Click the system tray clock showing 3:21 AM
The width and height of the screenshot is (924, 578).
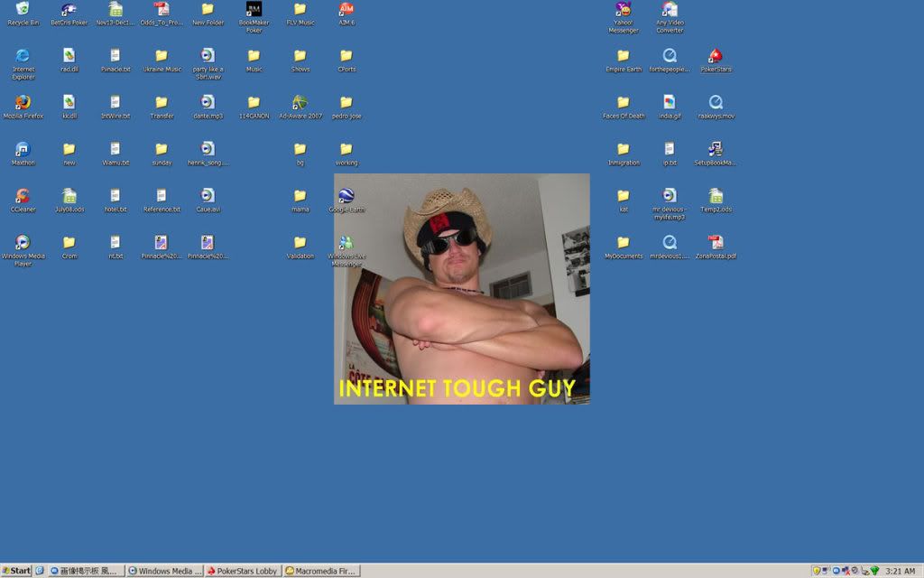click(x=901, y=571)
